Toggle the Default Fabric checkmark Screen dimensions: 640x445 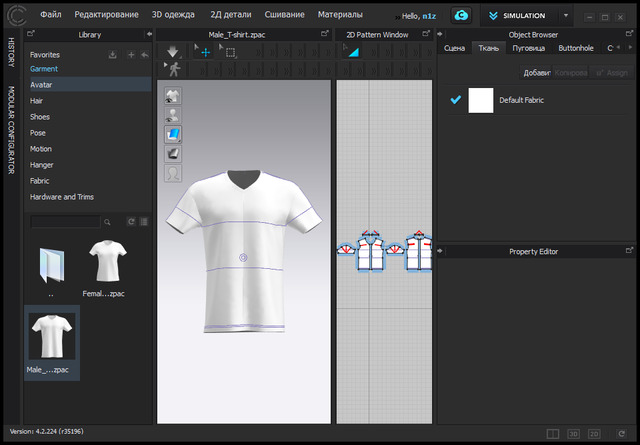click(x=456, y=100)
